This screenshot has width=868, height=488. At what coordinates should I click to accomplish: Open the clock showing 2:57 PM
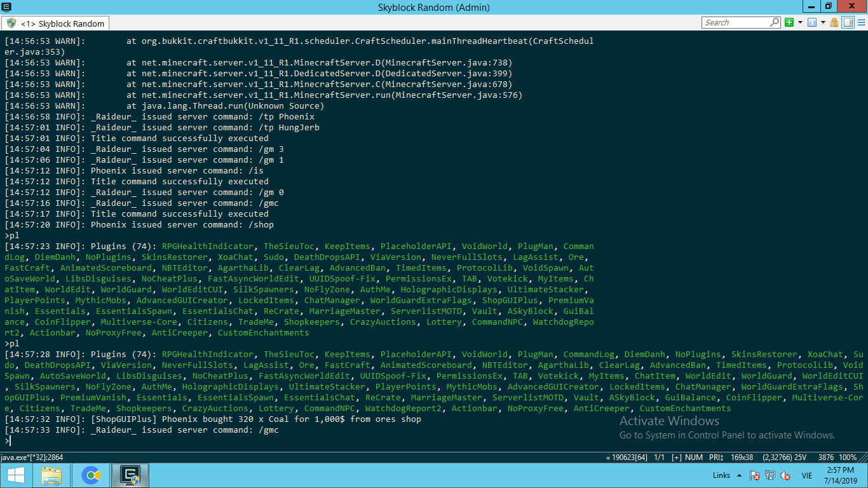pos(841,475)
